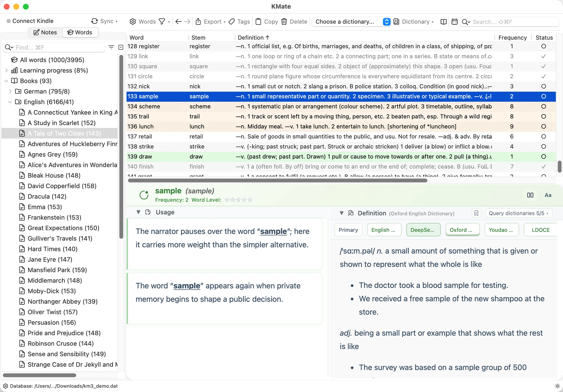
Task: Open the book reader icon
Action: (x=444, y=22)
